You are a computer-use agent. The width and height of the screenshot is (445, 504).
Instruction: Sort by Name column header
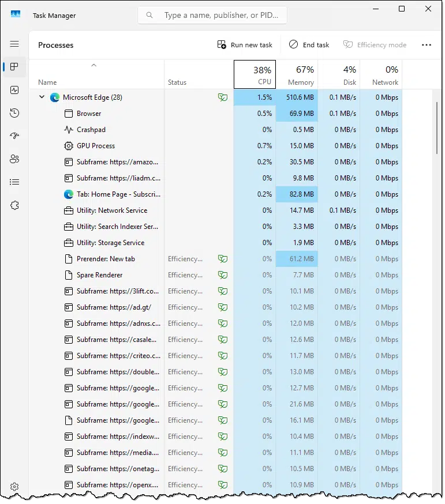pyautogui.click(x=96, y=74)
